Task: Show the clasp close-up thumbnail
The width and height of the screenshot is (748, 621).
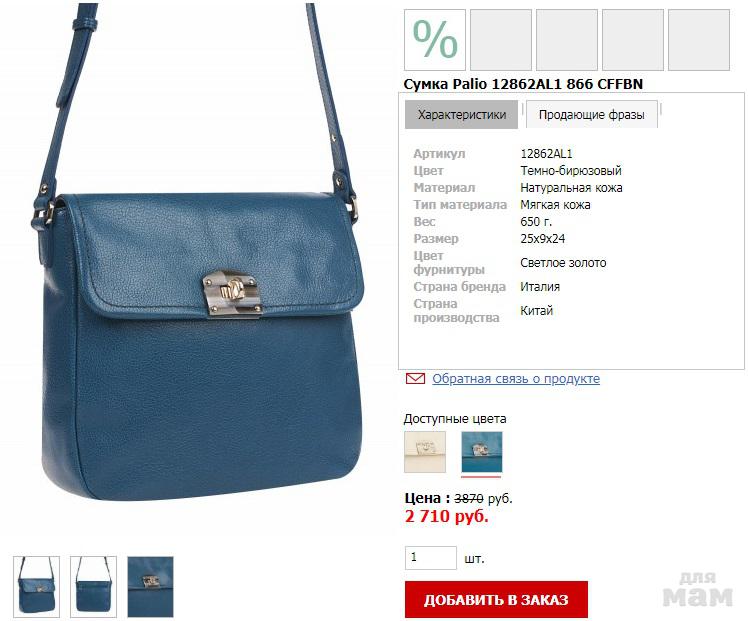Action: pyautogui.click(x=150, y=587)
